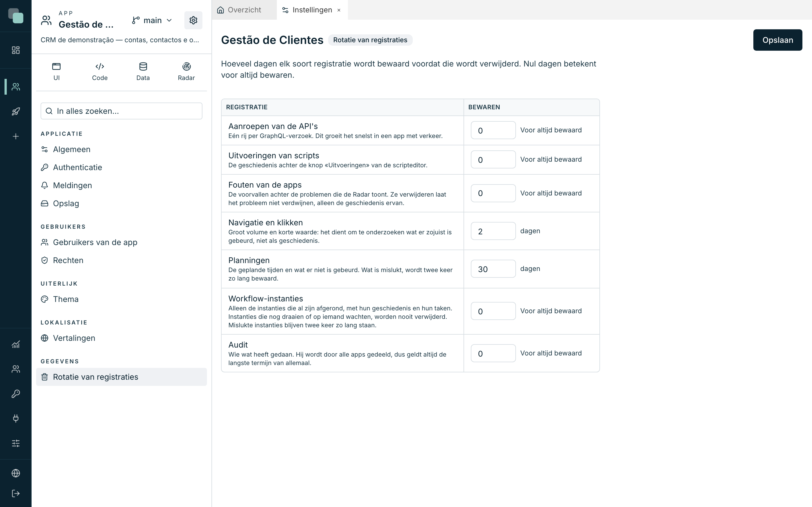
Task: Click the logout icon at bottom of rail
Action: point(16,493)
